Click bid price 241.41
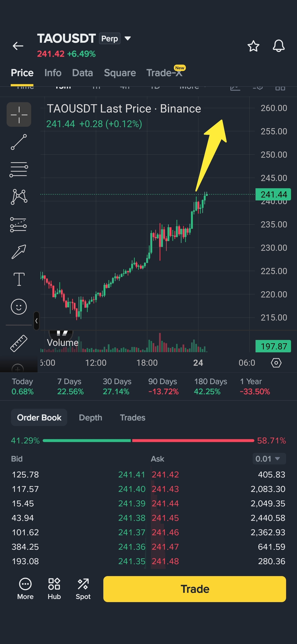Image resolution: width=297 pixels, height=644 pixels. click(x=132, y=474)
